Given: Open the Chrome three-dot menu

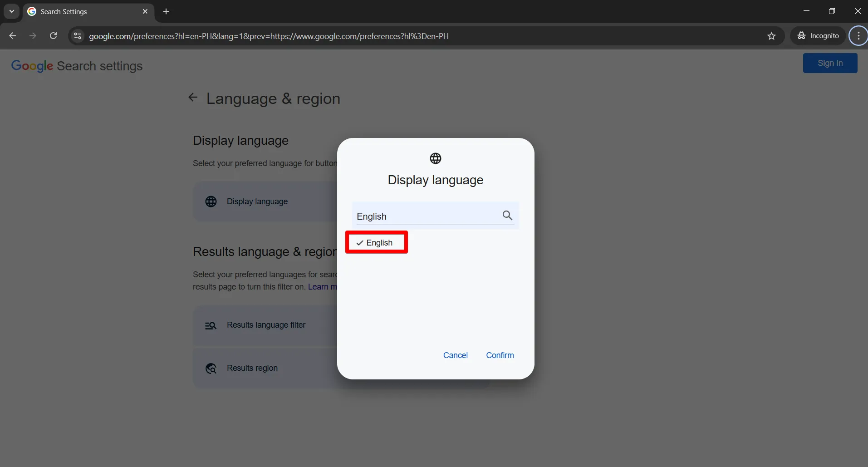Looking at the screenshot, I should pyautogui.click(x=858, y=36).
